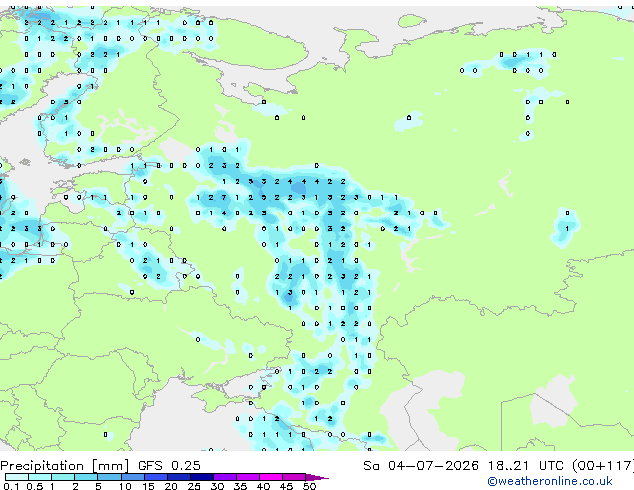Click legend scale label "45"
This screenshot has width=634, height=490.
[286, 486]
